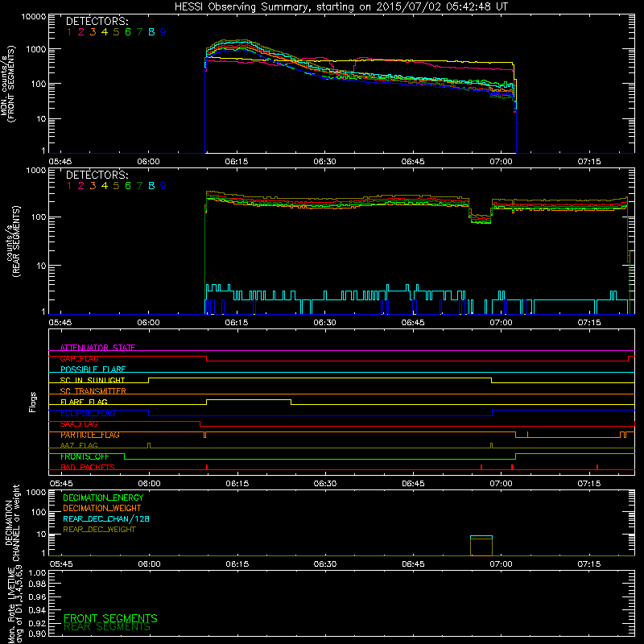Click the FLARE_FLAG label
This screenshot has height=644, width=644.
pyautogui.click(x=84, y=402)
